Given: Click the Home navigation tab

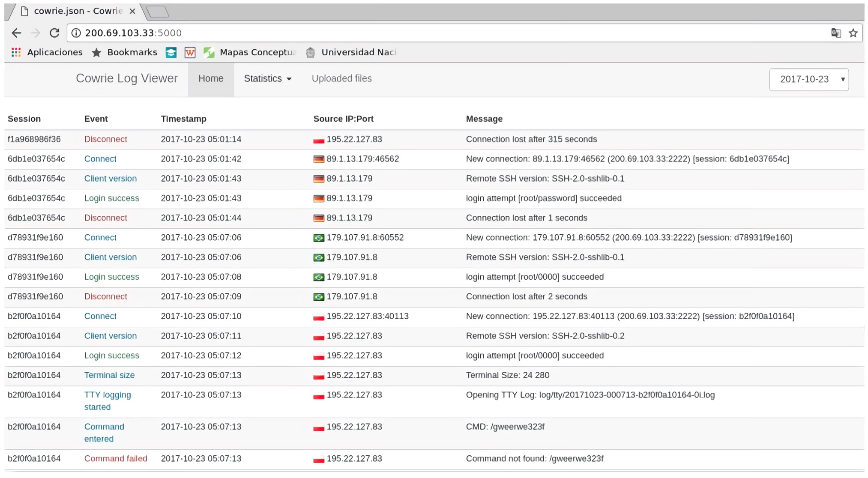Looking at the screenshot, I should [x=211, y=79].
